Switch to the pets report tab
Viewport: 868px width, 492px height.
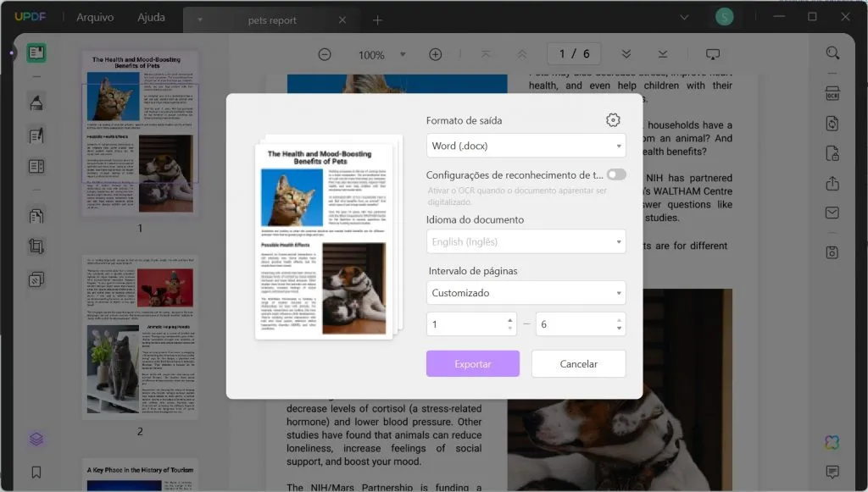coord(271,19)
